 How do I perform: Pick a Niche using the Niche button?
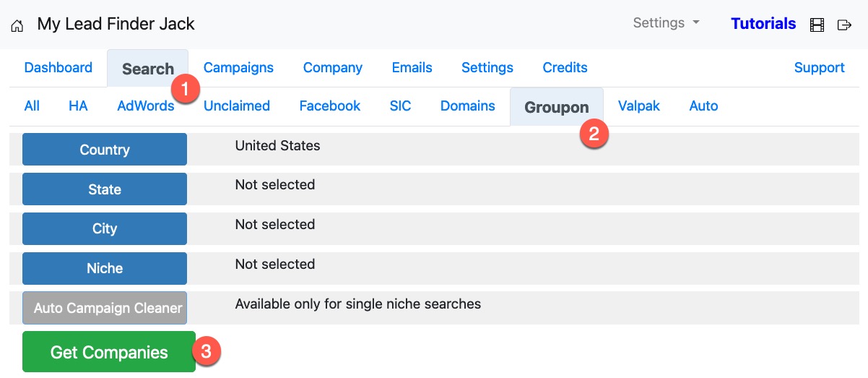[x=105, y=268]
